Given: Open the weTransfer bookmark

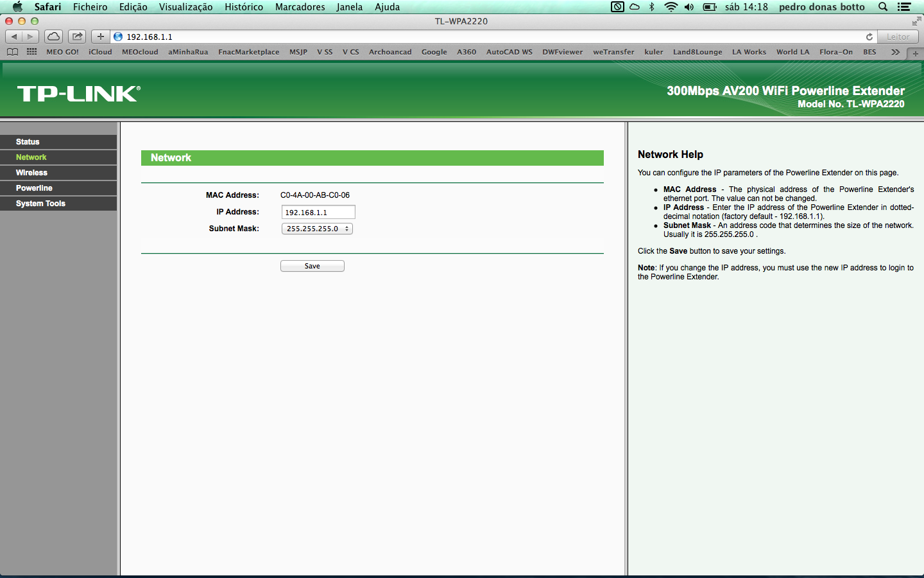Looking at the screenshot, I should coord(613,52).
